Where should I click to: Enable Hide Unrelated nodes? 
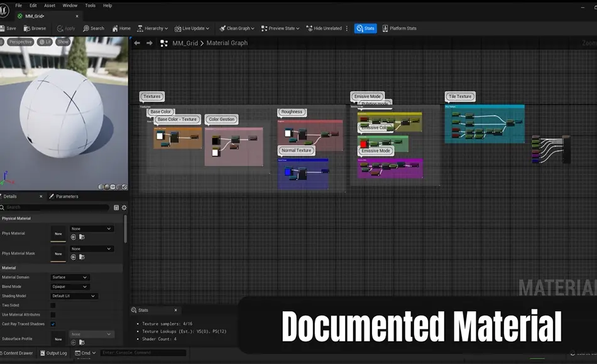[x=324, y=28]
